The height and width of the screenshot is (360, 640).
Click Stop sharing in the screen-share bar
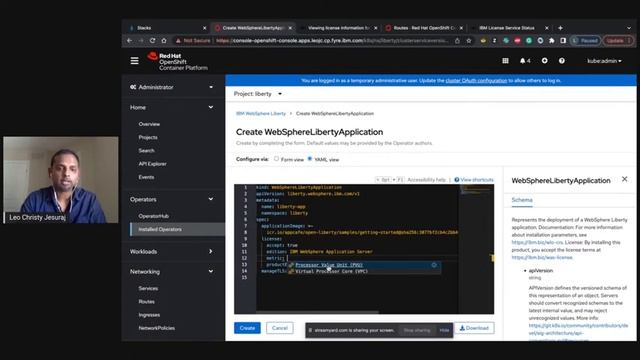pos(417,330)
